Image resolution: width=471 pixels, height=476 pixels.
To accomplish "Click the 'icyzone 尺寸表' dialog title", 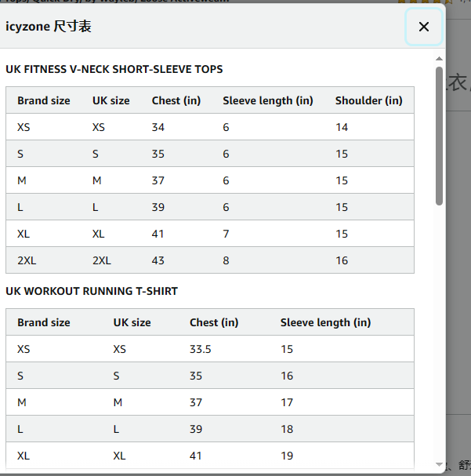I will [49, 27].
